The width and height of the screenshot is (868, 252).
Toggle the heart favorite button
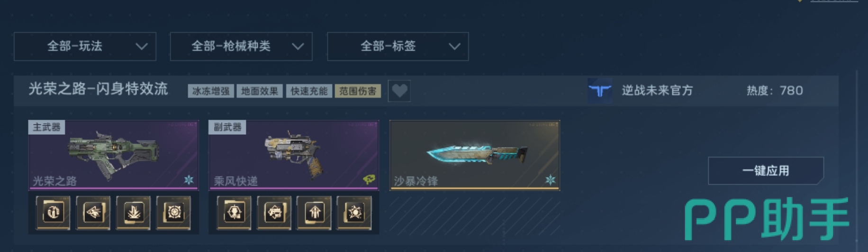[x=399, y=91]
